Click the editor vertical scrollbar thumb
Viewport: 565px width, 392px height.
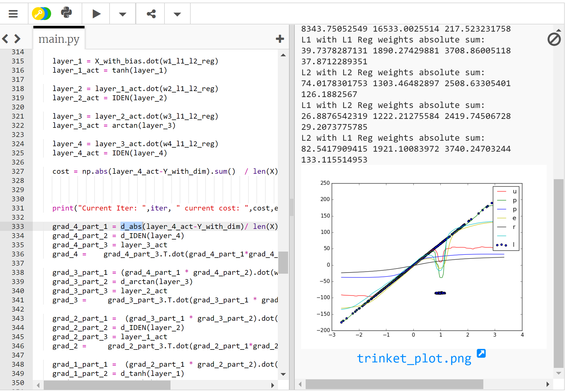coord(283,262)
